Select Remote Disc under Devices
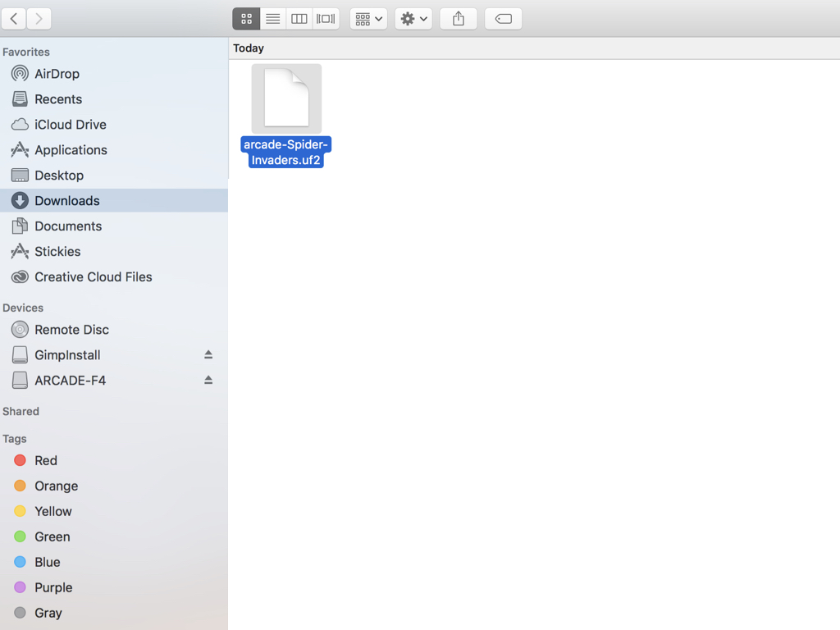The width and height of the screenshot is (840, 630). point(113,330)
